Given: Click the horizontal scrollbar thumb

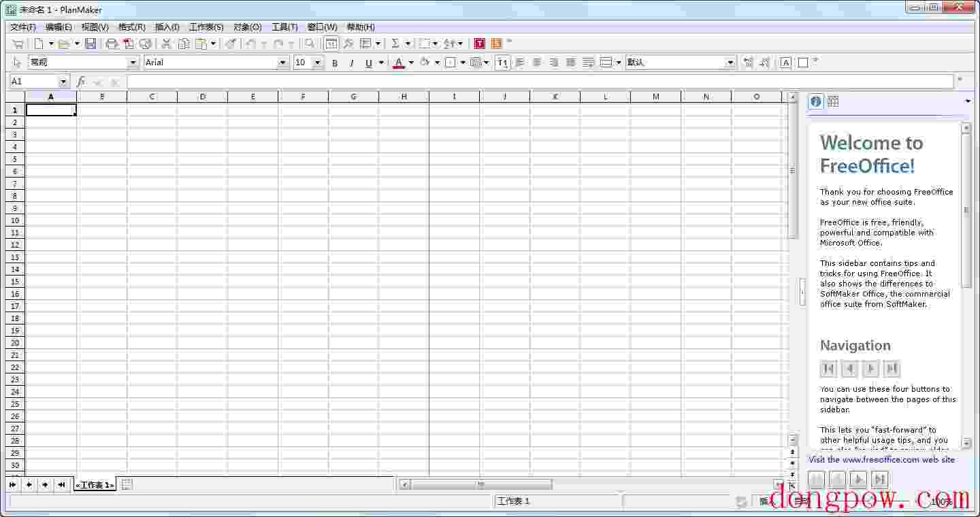Looking at the screenshot, I should click(x=480, y=484).
